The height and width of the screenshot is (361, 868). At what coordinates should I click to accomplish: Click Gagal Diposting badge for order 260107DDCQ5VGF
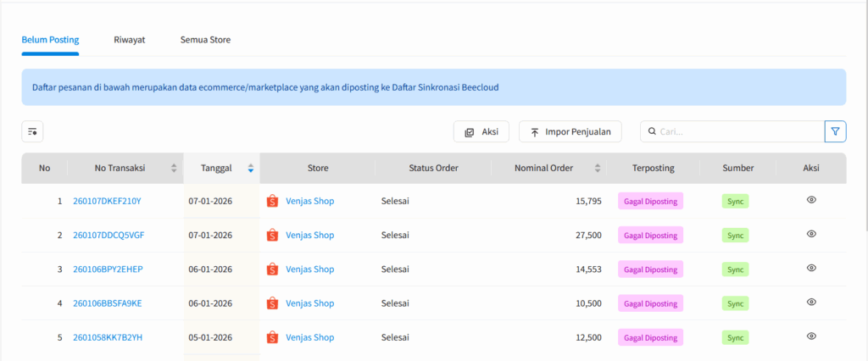click(650, 236)
